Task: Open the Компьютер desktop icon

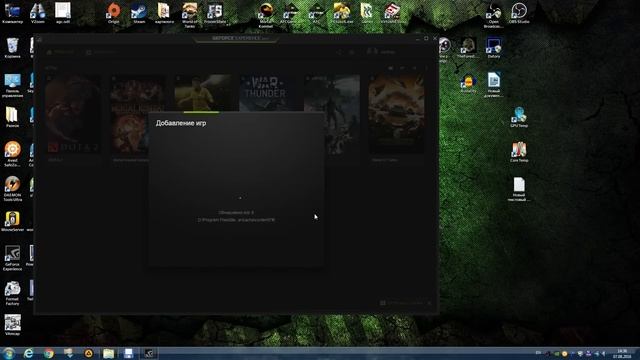Action: [x=12, y=12]
